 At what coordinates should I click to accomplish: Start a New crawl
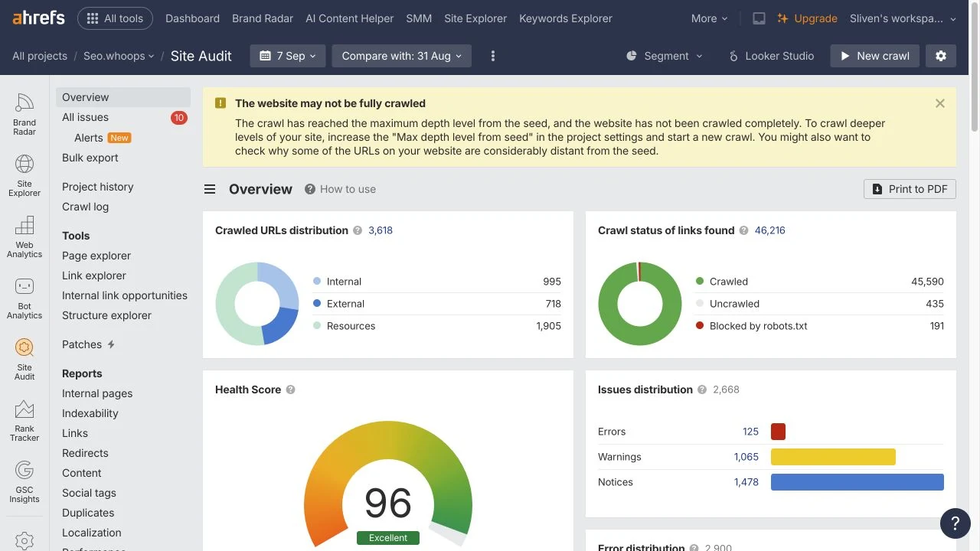pos(874,56)
